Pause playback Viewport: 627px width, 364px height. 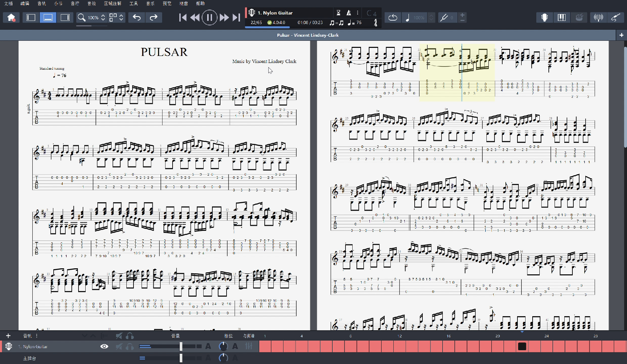click(209, 18)
